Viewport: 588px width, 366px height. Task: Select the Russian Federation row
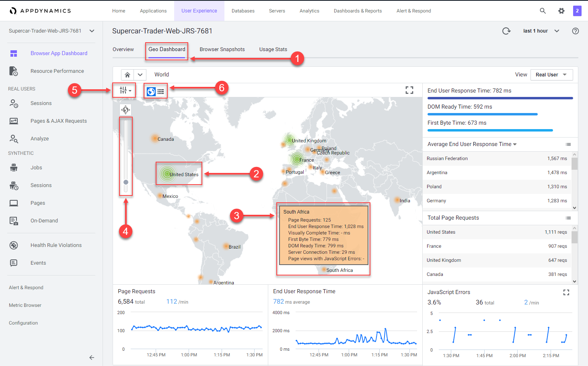pos(497,158)
